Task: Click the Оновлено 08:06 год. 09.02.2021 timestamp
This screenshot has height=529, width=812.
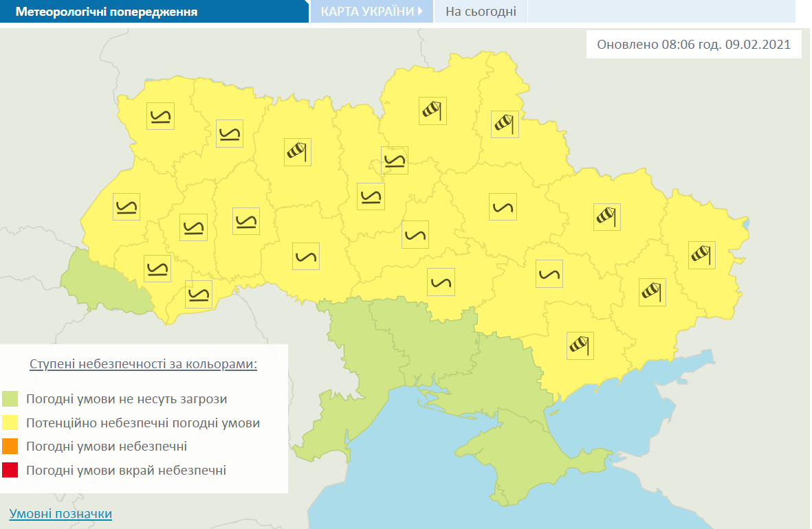Action: click(x=694, y=45)
